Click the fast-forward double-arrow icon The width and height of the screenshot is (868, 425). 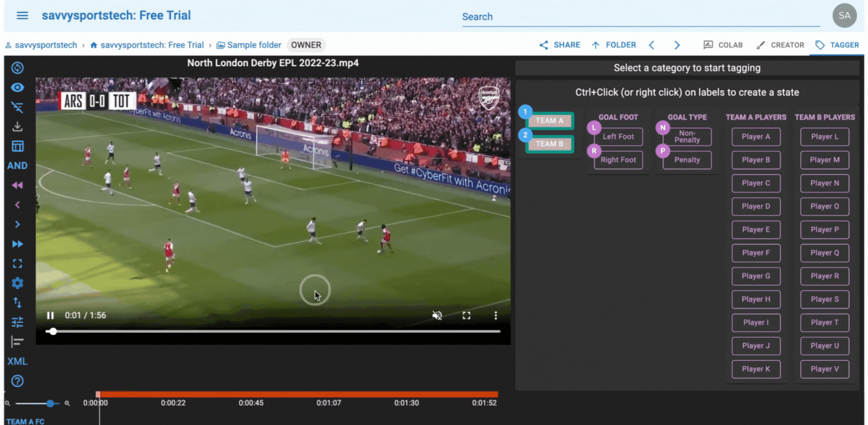pyautogui.click(x=17, y=244)
